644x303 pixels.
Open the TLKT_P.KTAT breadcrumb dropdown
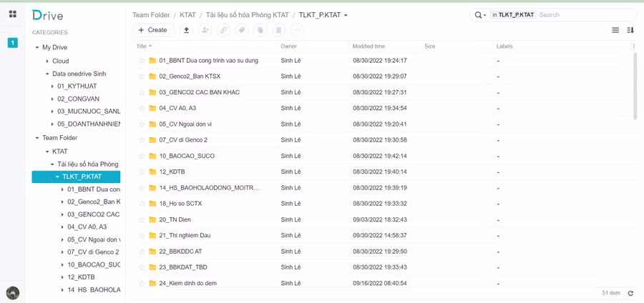tap(346, 15)
